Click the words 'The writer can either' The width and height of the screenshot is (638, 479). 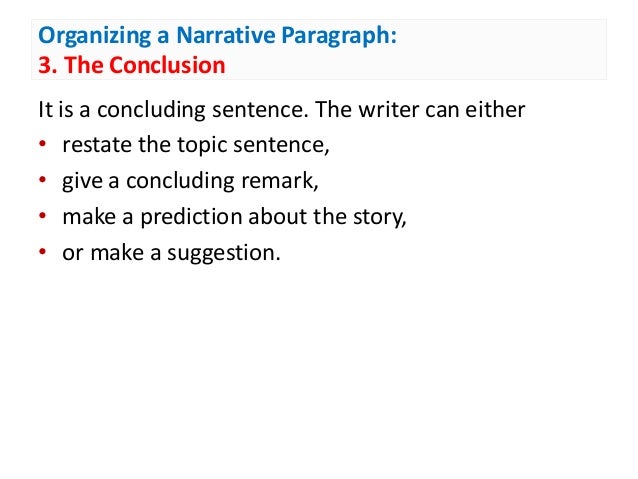pyautogui.click(x=420, y=109)
